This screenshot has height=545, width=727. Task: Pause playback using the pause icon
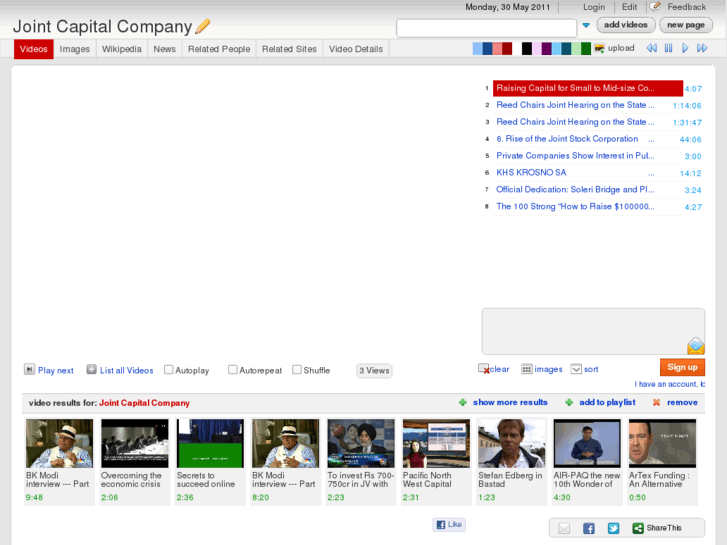point(668,48)
